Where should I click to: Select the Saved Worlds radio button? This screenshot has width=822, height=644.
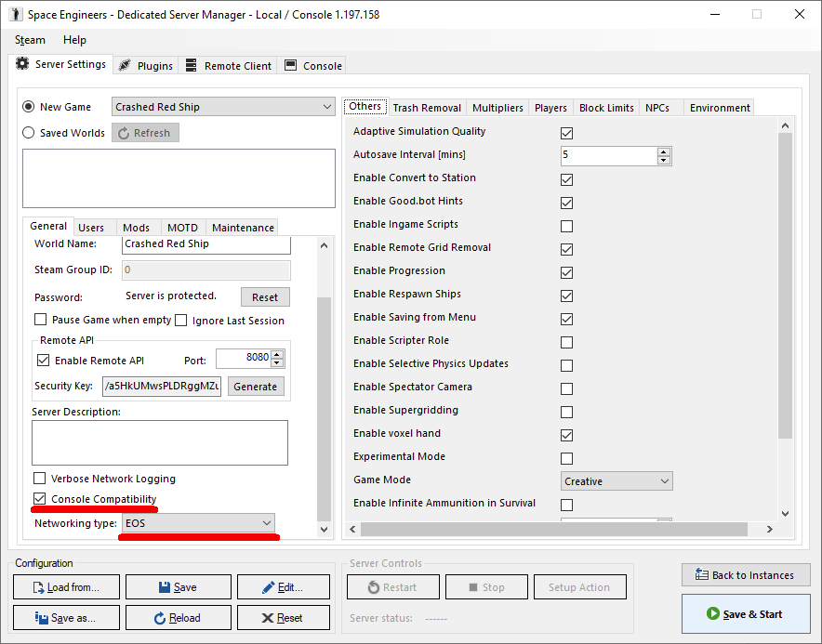pyautogui.click(x=28, y=133)
